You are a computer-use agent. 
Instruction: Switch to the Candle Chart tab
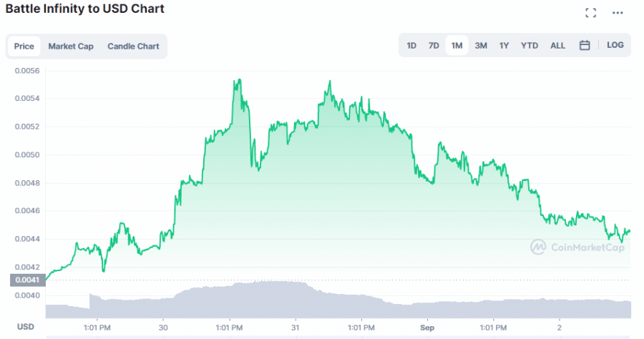coord(133,46)
